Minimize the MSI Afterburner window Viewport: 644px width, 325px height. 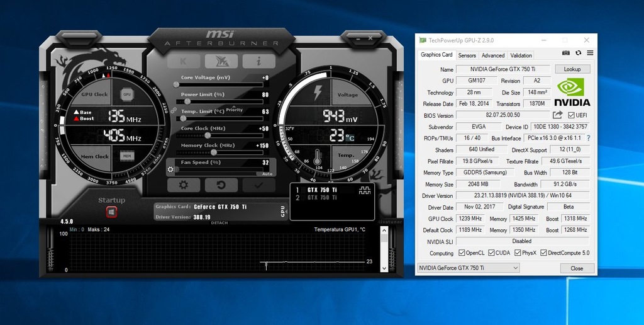tap(358, 38)
